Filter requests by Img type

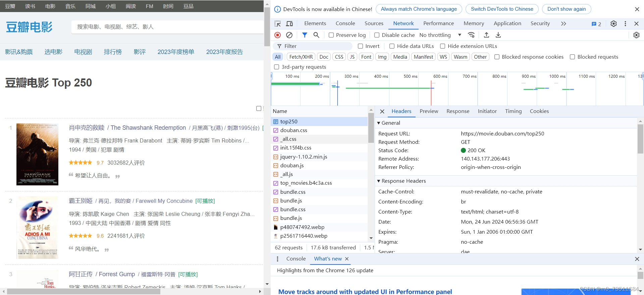[x=382, y=57]
